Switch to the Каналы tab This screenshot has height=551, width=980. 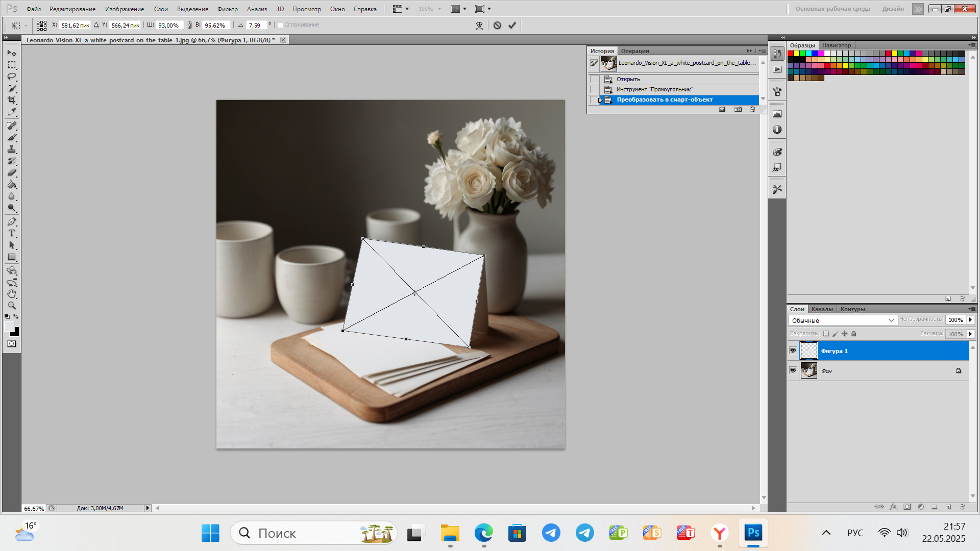pyautogui.click(x=822, y=309)
